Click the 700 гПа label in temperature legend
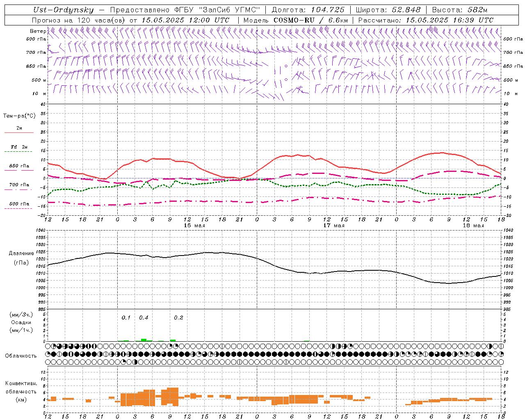Viewport: 525px width, 420px height. click(x=19, y=185)
